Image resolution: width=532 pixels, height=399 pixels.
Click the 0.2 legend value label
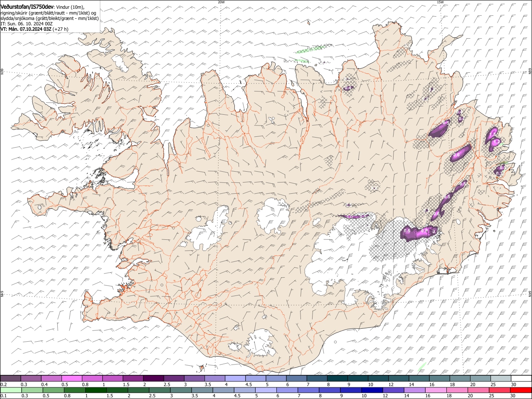coord(4,384)
